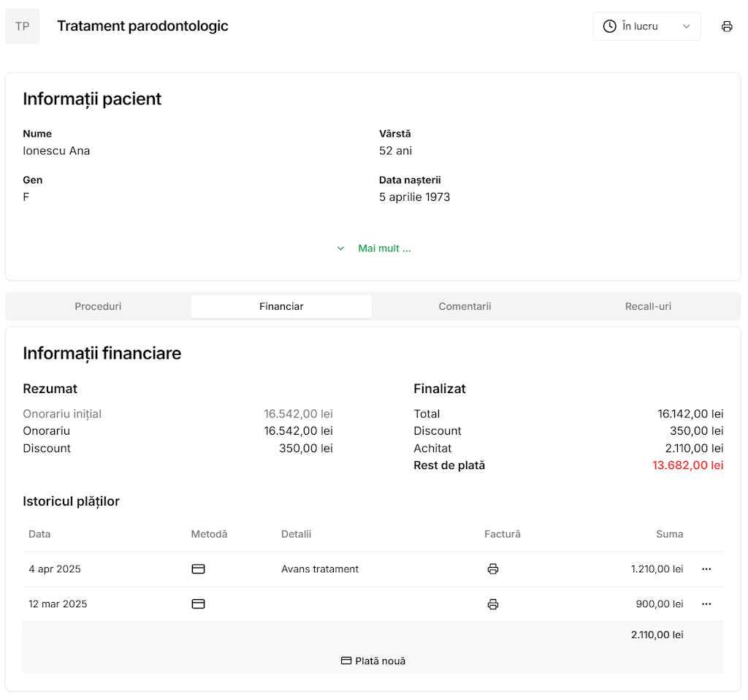The height and width of the screenshot is (700, 748).
Task: Open the Comentarii tab
Action: point(465,306)
